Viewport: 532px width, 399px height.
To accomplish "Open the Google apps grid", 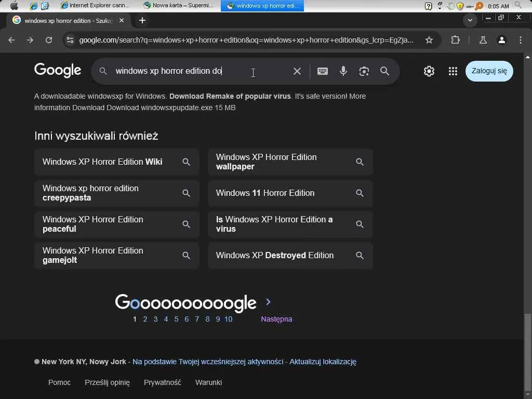I will coord(453,71).
